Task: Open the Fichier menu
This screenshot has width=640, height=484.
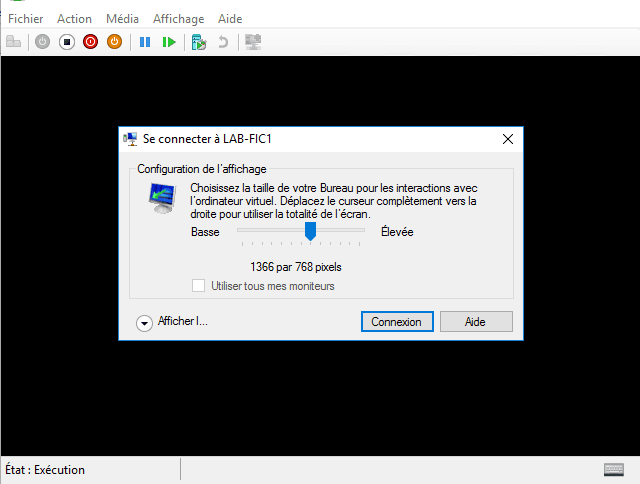Action: coord(25,19)
